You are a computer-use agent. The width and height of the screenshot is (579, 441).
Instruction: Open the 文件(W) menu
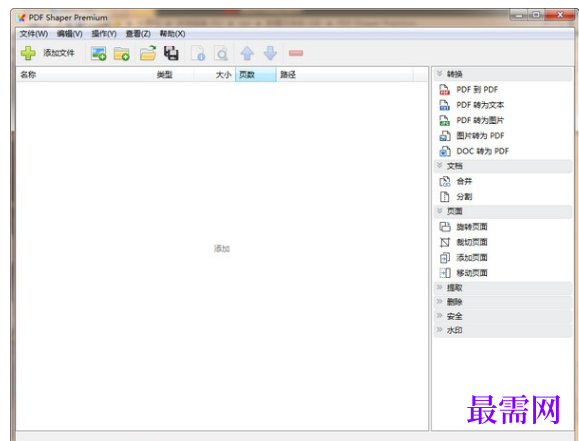pyautogui.click(x=34, y=34)
